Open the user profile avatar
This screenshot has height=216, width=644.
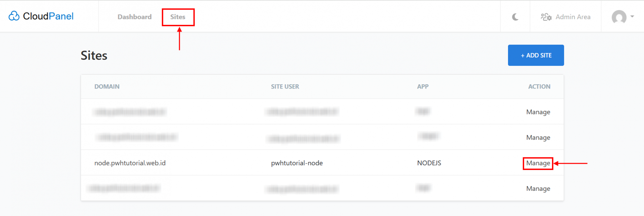point(619,17)
